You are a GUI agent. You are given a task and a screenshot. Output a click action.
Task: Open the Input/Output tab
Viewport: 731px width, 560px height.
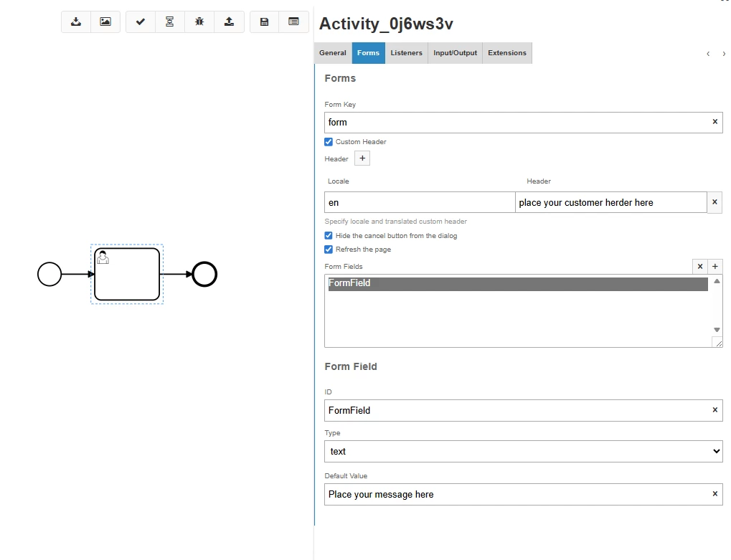[455, 53]
